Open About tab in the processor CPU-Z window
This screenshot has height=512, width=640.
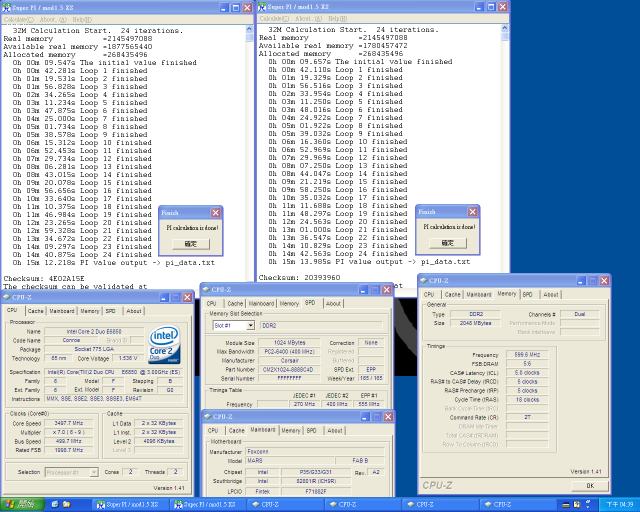pos(134,311)
